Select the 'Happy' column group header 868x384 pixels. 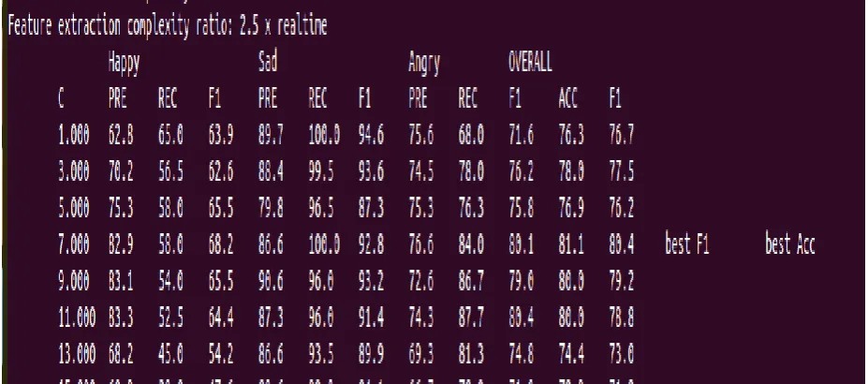[x=124, y=64]
